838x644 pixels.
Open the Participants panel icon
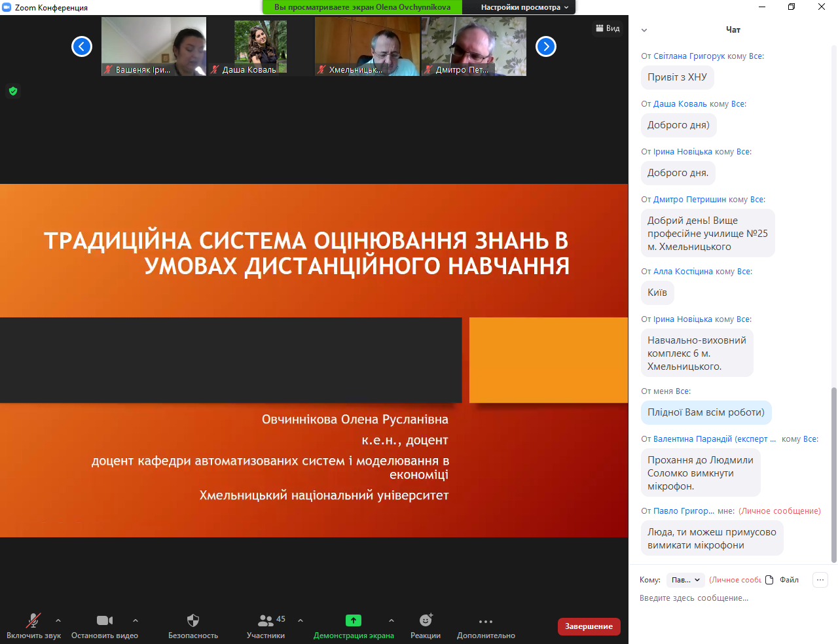pos(266,620)
